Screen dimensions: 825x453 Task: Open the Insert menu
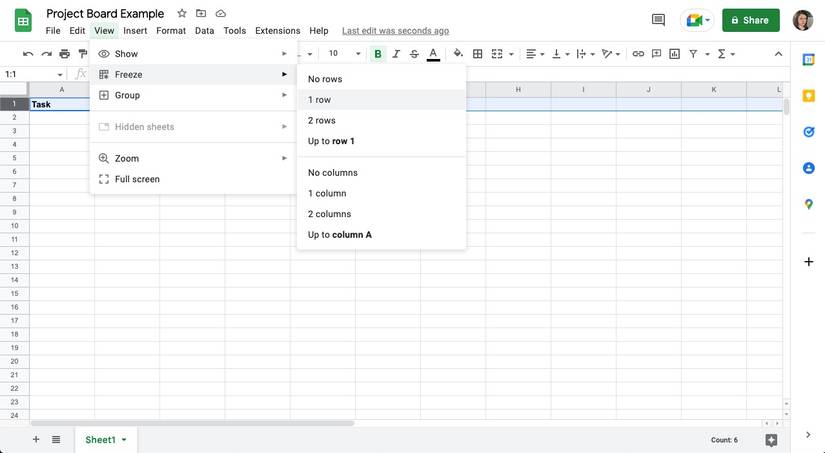pyautogui.click(x=135, y=31)
